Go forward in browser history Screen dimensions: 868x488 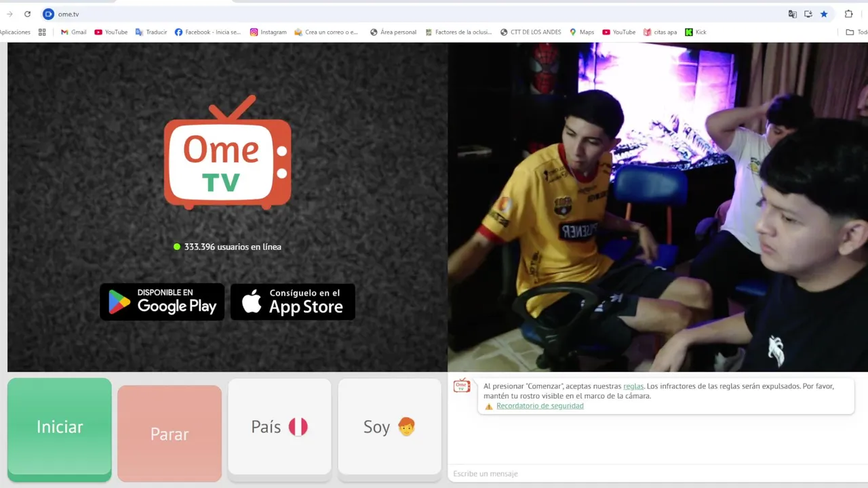click(9, 14)
